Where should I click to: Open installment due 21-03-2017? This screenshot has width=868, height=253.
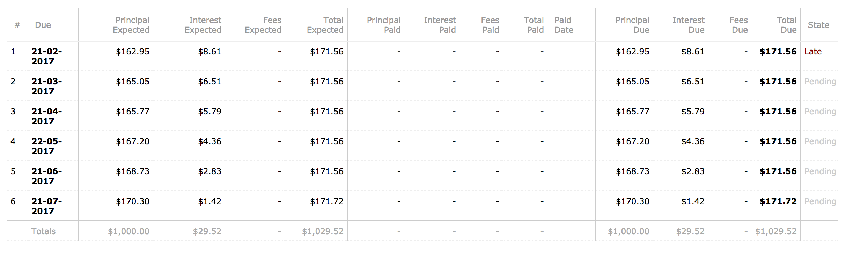[46, 86]
